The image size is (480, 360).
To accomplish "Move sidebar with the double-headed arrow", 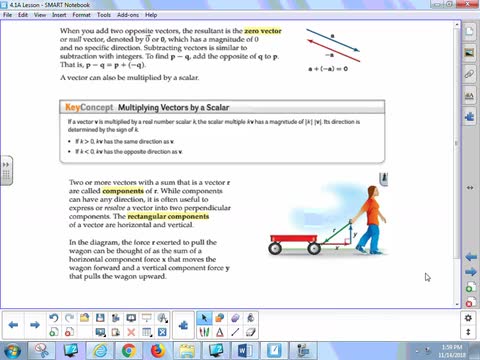I will pos(470,188).
